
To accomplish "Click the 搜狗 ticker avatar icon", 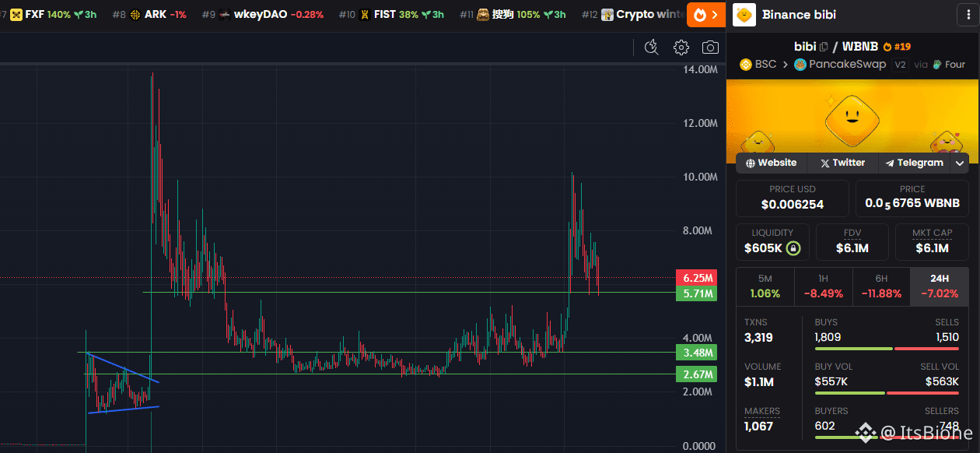I will (x=483, y=14).
